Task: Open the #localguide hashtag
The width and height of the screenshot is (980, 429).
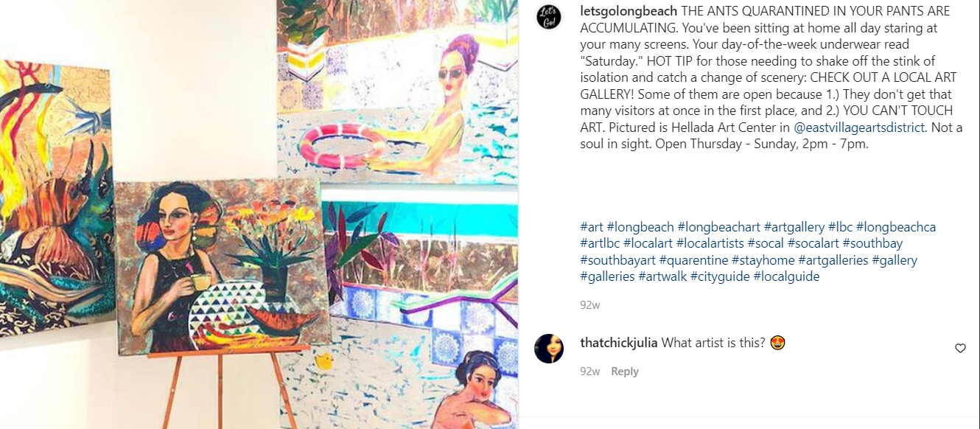Action: [786, 276]
